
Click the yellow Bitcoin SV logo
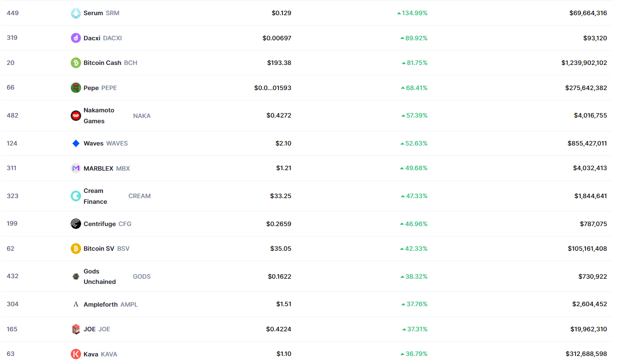tap(76, 248)
